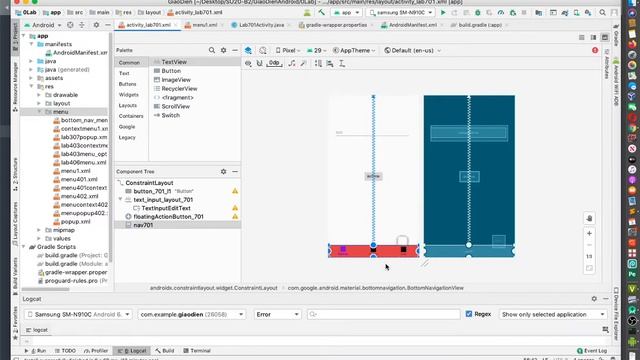Collapse text_input_layout_701 node
Image resolution: width=640 pixels, height=360 pixels.
coord(120,200)
